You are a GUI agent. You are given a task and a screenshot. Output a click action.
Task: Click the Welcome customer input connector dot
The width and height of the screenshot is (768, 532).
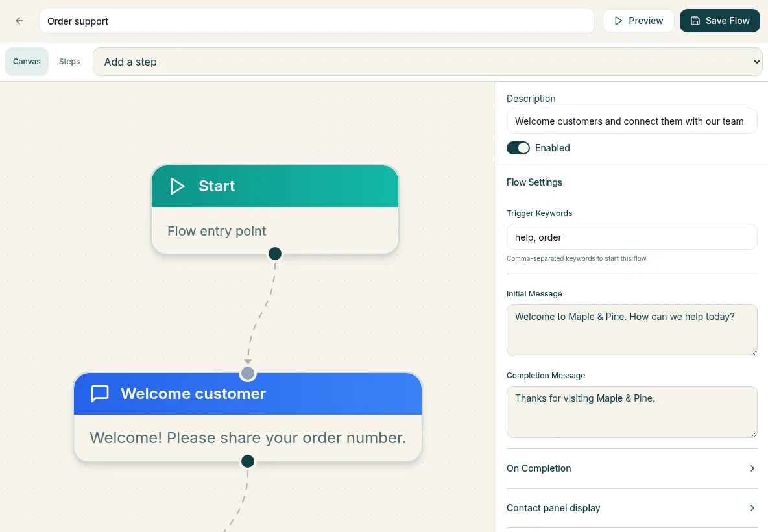pyautogui.click(x=248, y=373)
